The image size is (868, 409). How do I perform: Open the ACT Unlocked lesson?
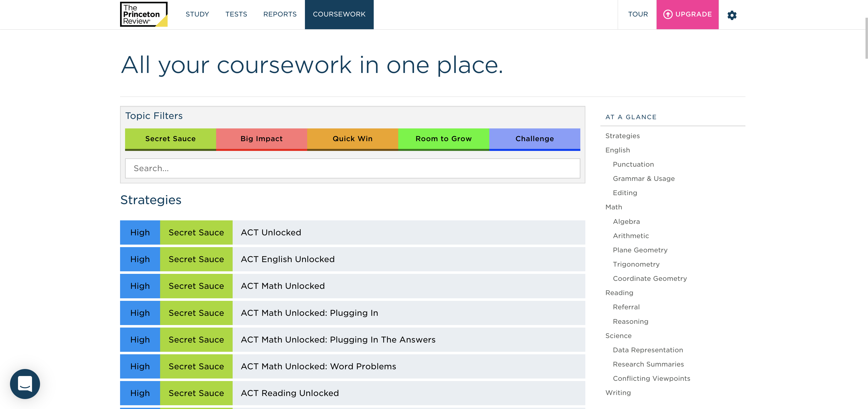pos(271,233)
